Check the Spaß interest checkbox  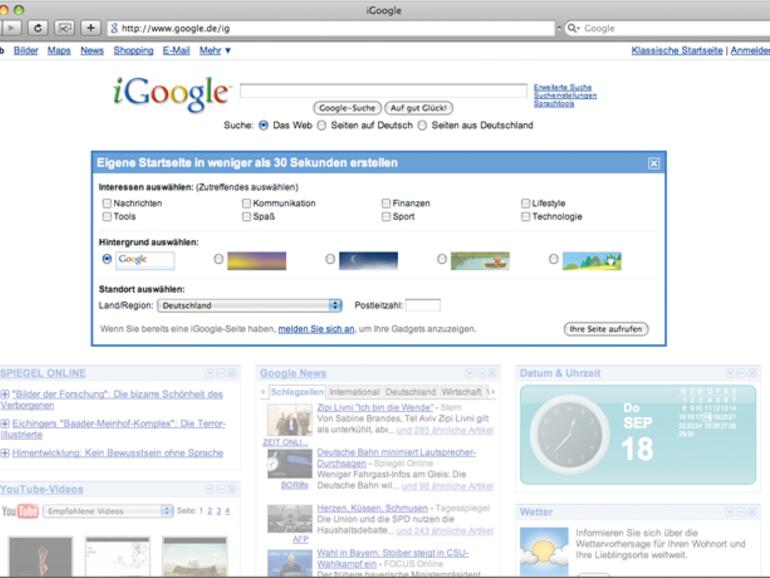[247, 217]
